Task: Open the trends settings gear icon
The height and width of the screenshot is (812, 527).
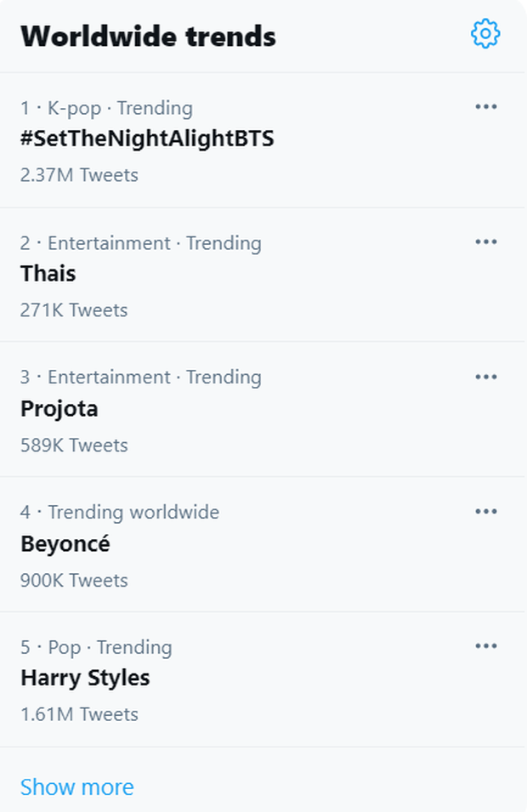Action: click(485, 34)
